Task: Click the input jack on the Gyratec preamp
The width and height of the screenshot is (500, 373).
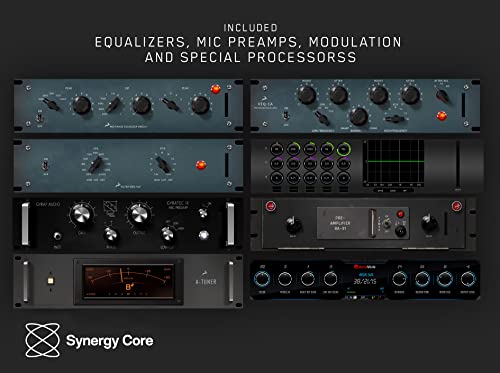Action: coord(57,236)
